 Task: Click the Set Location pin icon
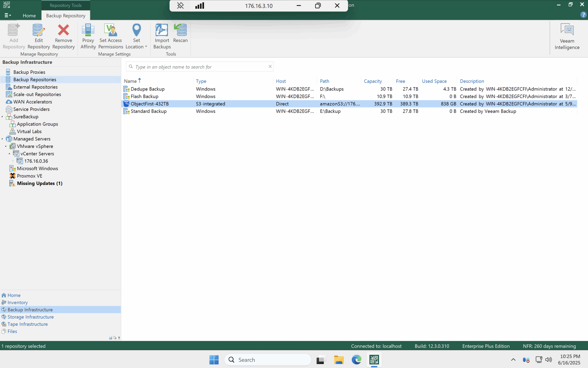click(136, 30)
